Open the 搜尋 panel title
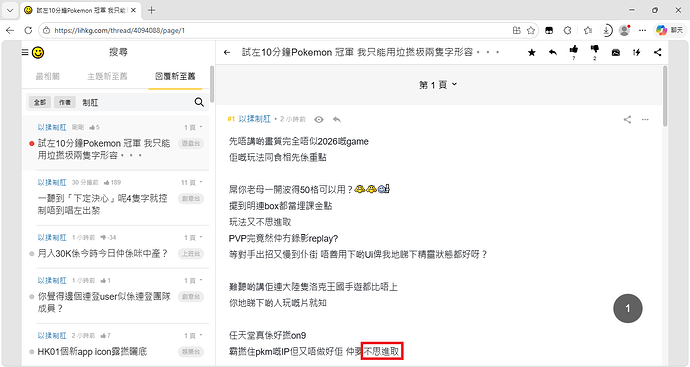Image resolution: width=690 pixels, height=367 pixels. click(x=118, y=52)
